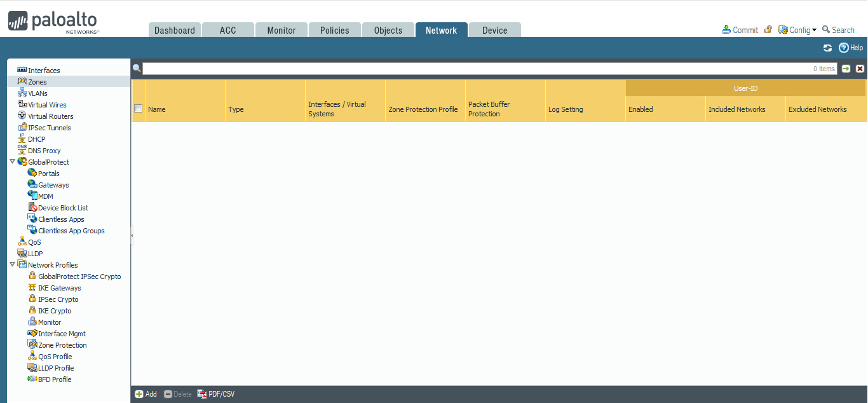Click the magnifier icon left of filter box
Screen dimensions: 868x403
coord(137,69)
